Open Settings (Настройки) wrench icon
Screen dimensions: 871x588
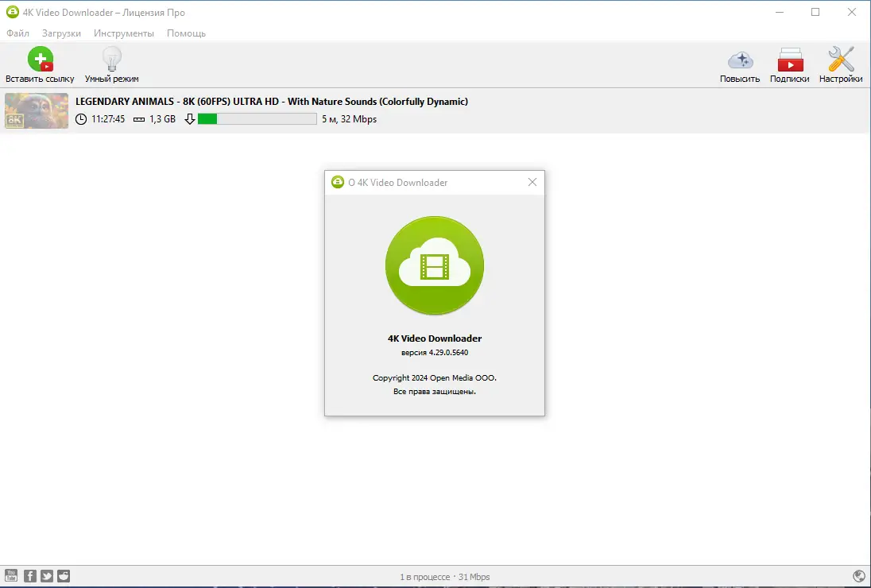coord(841,59)
